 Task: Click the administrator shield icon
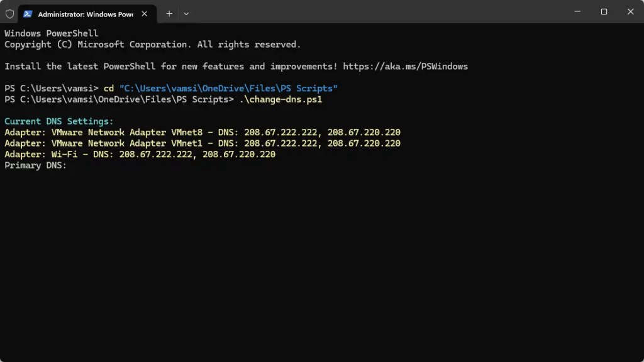point(9,14)
